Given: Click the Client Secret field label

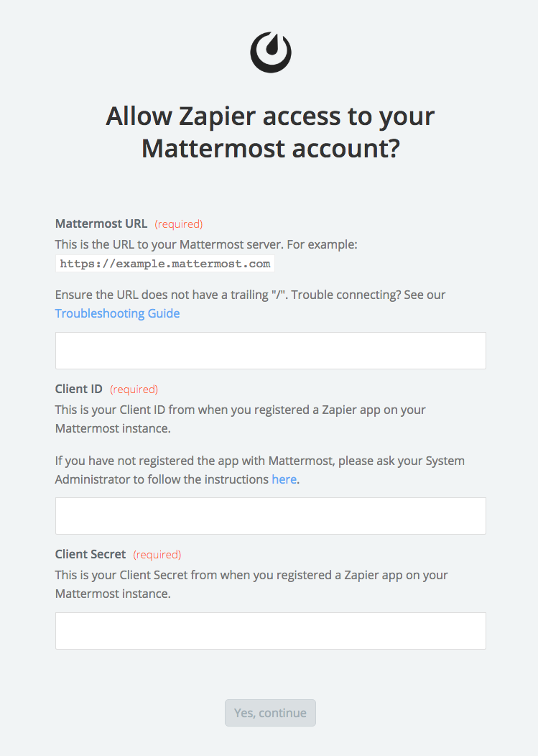Looking at the screenshot, I should pos(91,555).
